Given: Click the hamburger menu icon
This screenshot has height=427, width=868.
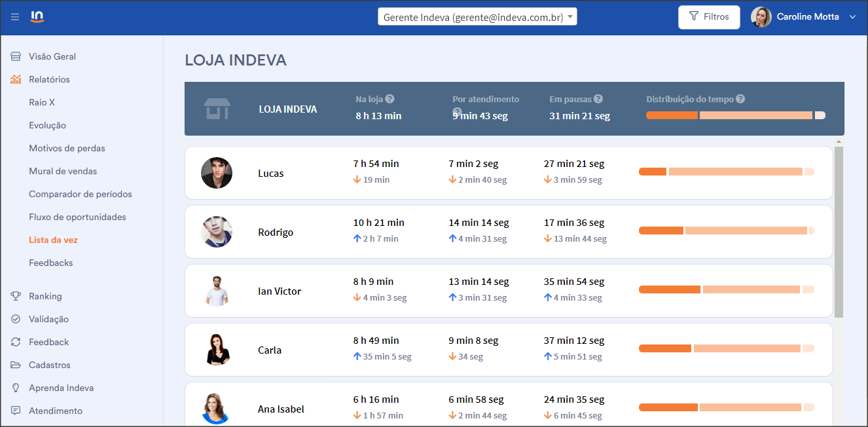Looking at the screenshot, I should (15, 17).
